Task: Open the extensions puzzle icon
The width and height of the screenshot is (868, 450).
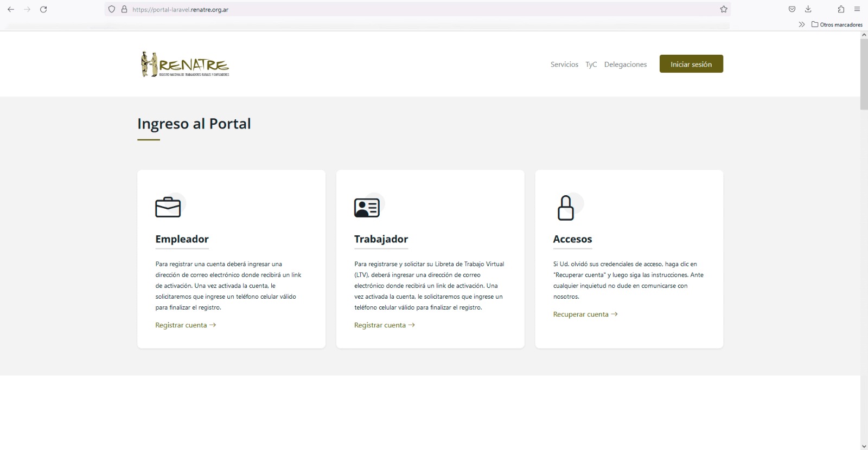Action: (841, 9)
